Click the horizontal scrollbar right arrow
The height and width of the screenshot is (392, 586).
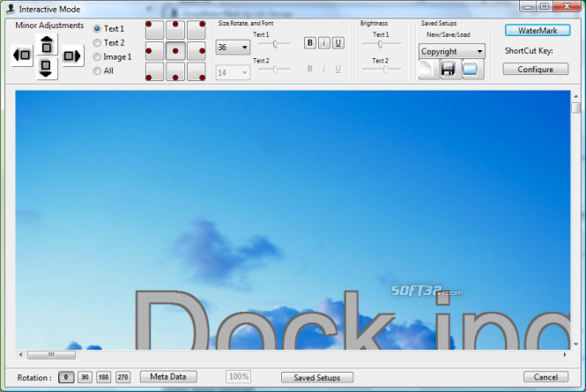pos(565,355)
